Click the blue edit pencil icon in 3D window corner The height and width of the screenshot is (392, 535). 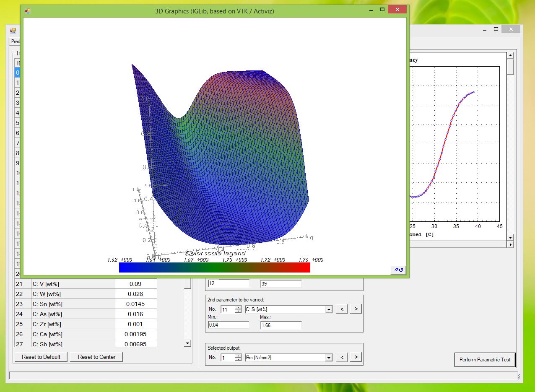(x=396, y=270)
